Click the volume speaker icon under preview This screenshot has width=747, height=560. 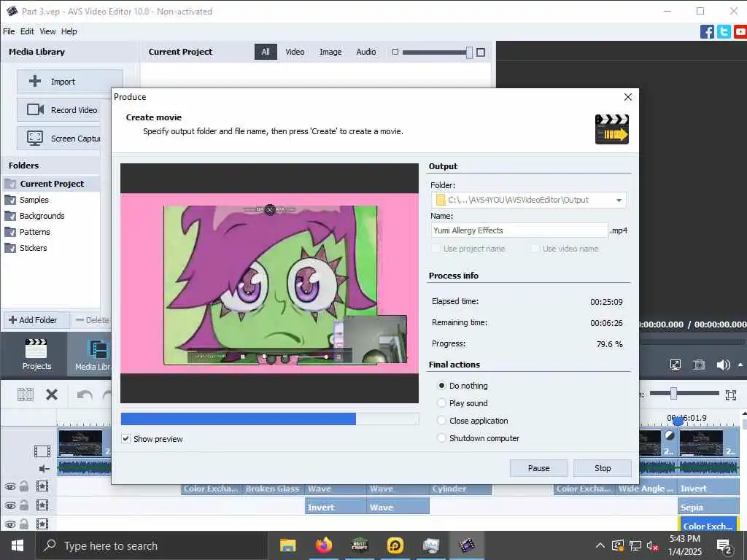tap(723, 365)
